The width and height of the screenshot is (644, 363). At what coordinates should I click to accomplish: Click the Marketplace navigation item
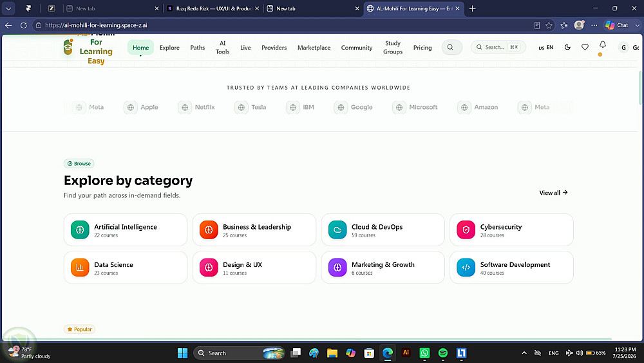click(x=314, y=47)
